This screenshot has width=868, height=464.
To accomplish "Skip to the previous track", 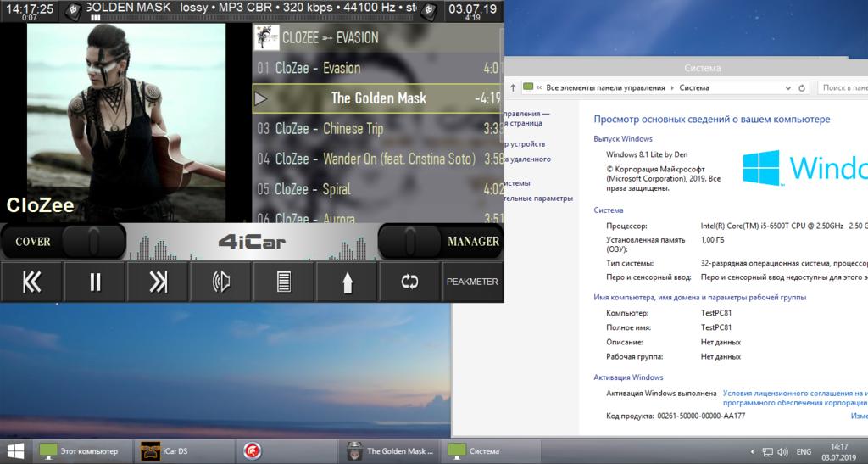I will tap(31, 282).
